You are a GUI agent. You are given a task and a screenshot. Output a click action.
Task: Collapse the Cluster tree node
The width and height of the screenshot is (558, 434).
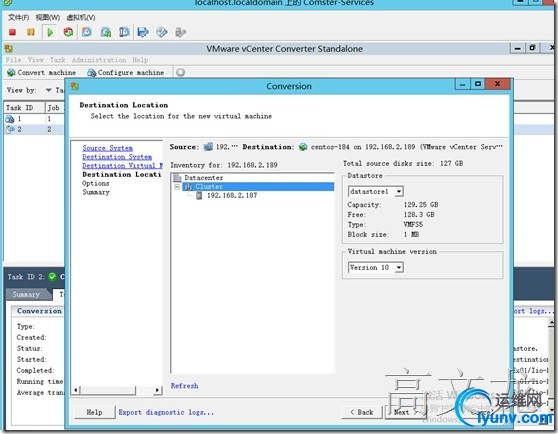tap(177, 186)
